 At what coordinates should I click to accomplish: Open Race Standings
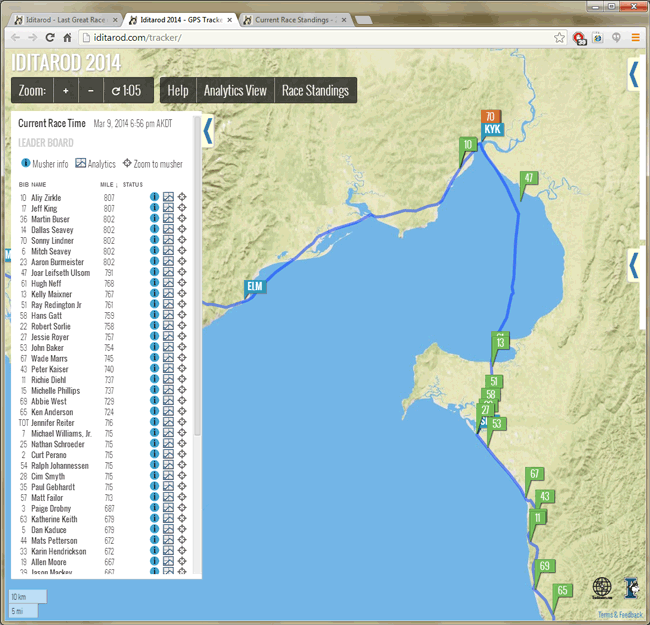pos(315,90)
